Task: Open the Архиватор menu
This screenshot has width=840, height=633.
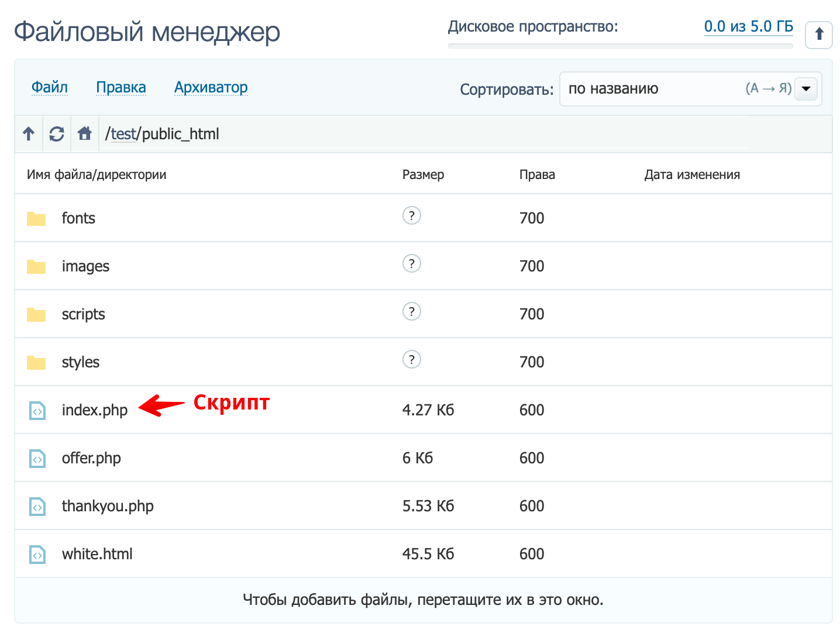Action: coord(211,87)
